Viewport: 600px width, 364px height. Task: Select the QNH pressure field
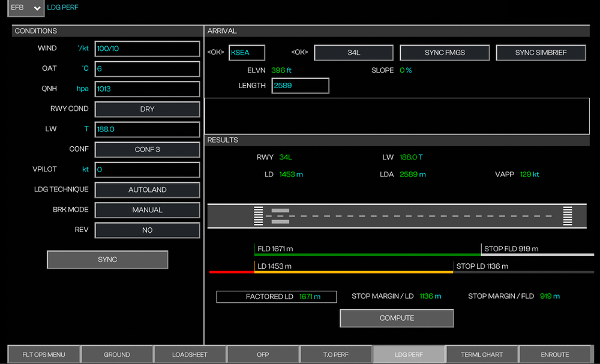[x=147, y=89]
